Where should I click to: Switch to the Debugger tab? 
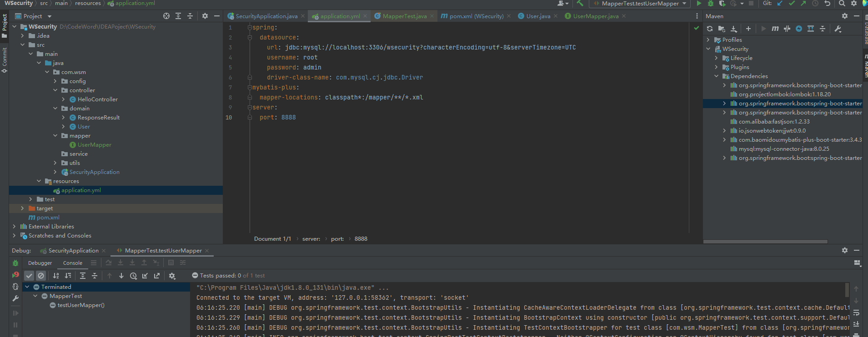[40, 263]
